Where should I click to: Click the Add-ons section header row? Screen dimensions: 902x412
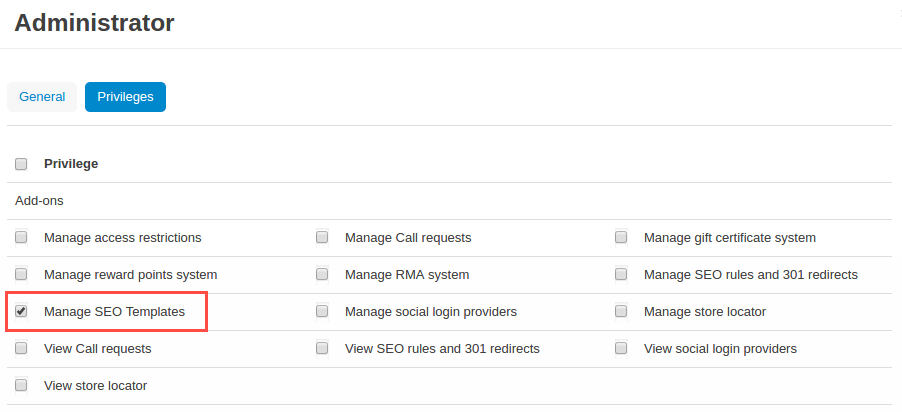coord(37,201)
